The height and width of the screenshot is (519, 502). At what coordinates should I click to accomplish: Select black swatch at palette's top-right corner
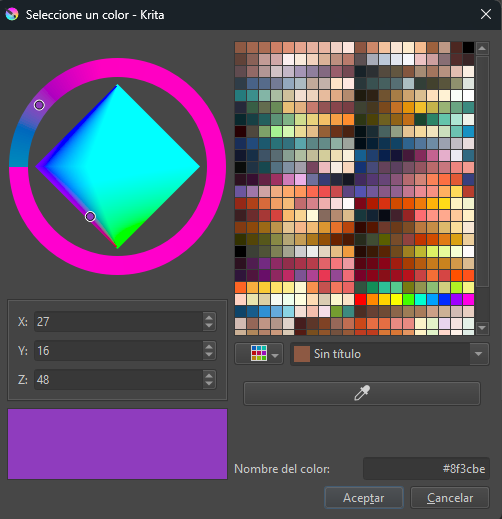(x=468, y=47)
